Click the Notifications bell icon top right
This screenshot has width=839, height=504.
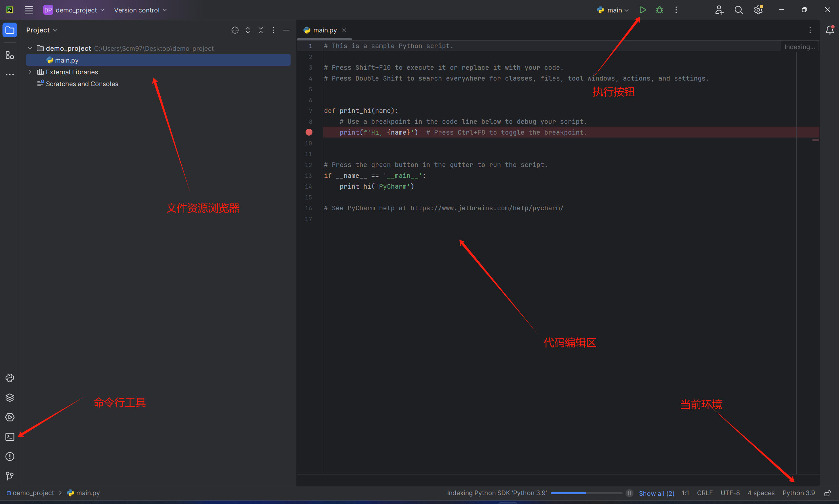click(x=829, y=30)
